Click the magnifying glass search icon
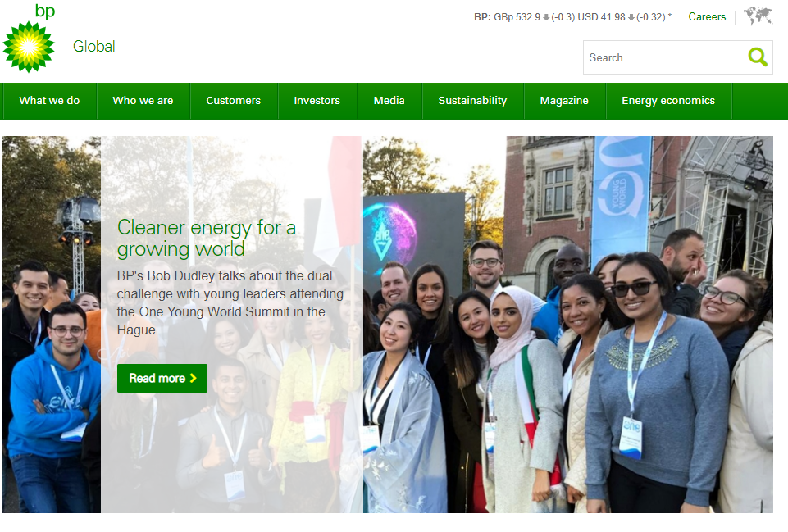 point(758,57)
